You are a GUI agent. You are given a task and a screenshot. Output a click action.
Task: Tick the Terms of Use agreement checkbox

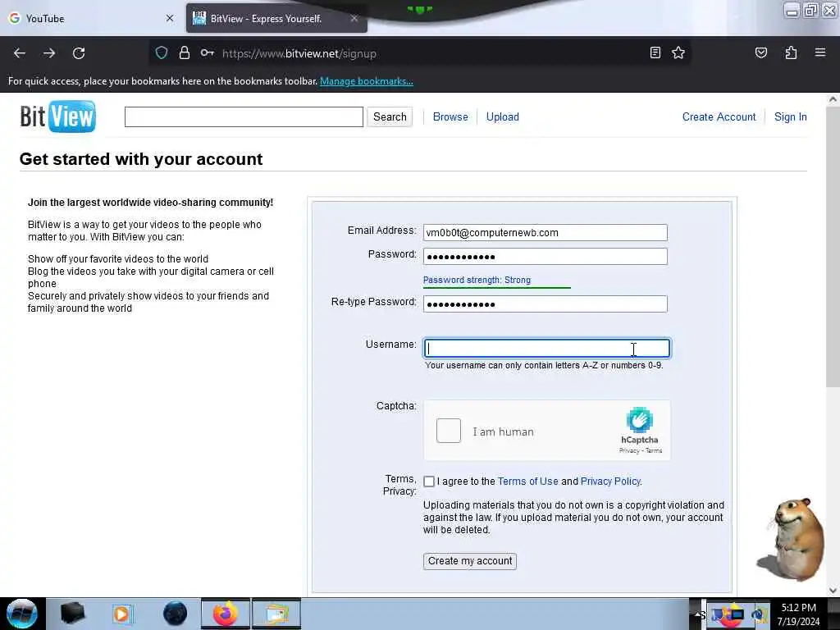click(428, 481)
